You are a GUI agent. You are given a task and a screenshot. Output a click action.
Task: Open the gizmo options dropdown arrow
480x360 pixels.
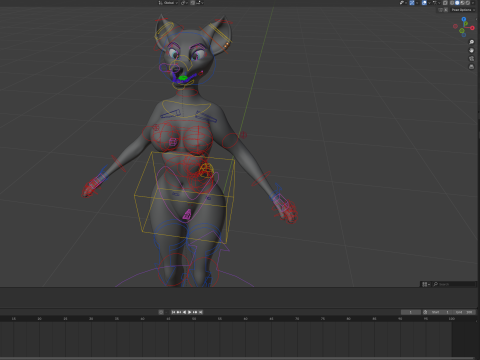417,3
